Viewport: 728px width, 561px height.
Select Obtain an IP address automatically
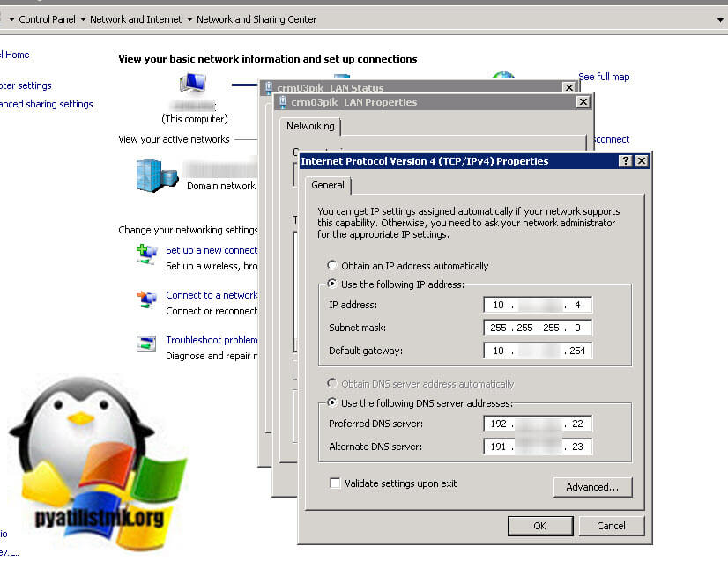click(x=332, y=266)
